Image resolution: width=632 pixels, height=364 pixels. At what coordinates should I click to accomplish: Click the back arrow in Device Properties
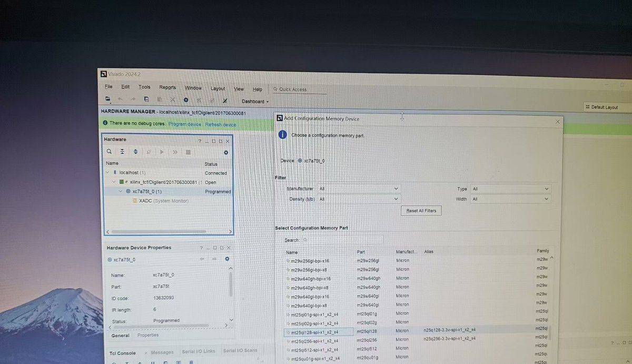click(202, 259)
